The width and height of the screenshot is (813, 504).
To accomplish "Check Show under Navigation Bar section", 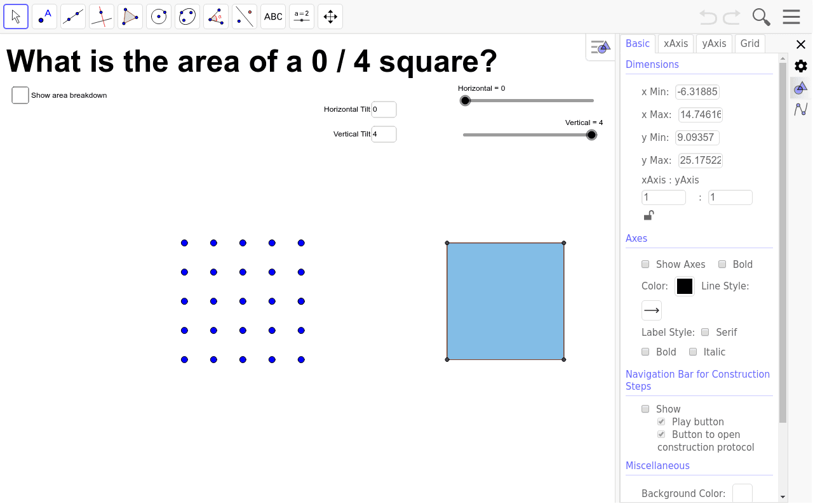I will pos(645,409).
